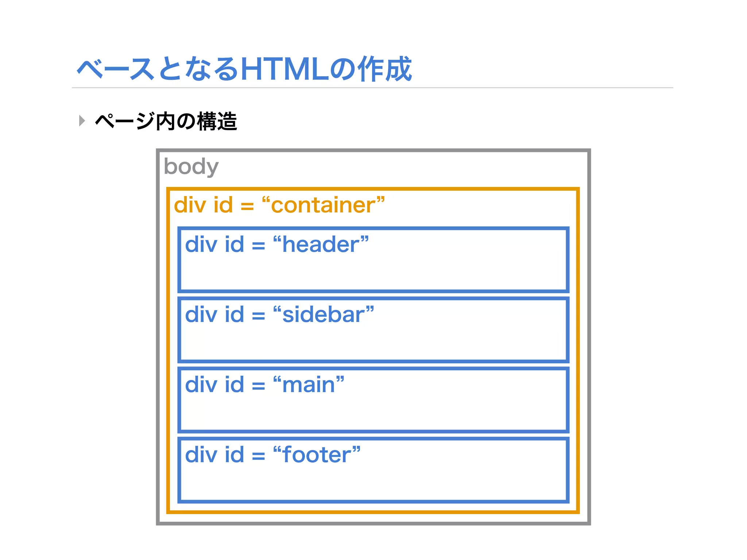Click the orange div id = "container" label

[x=279, y=205]
